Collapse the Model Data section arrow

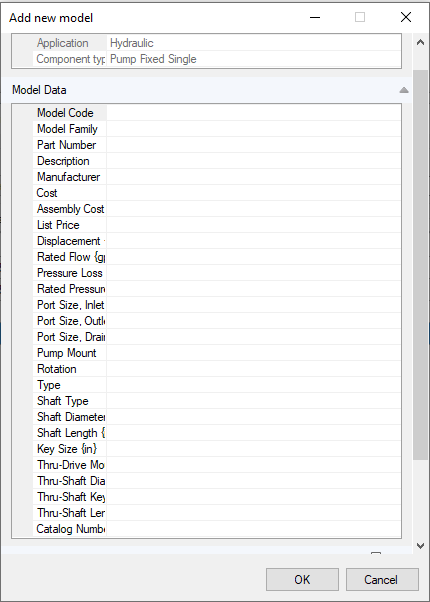404,90
